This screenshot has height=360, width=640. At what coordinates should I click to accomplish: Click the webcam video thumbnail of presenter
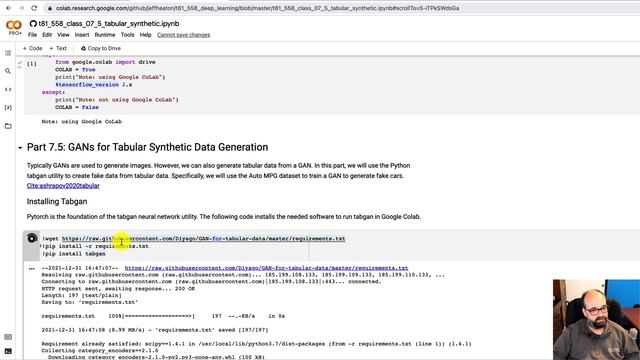[x=596, y=320]
